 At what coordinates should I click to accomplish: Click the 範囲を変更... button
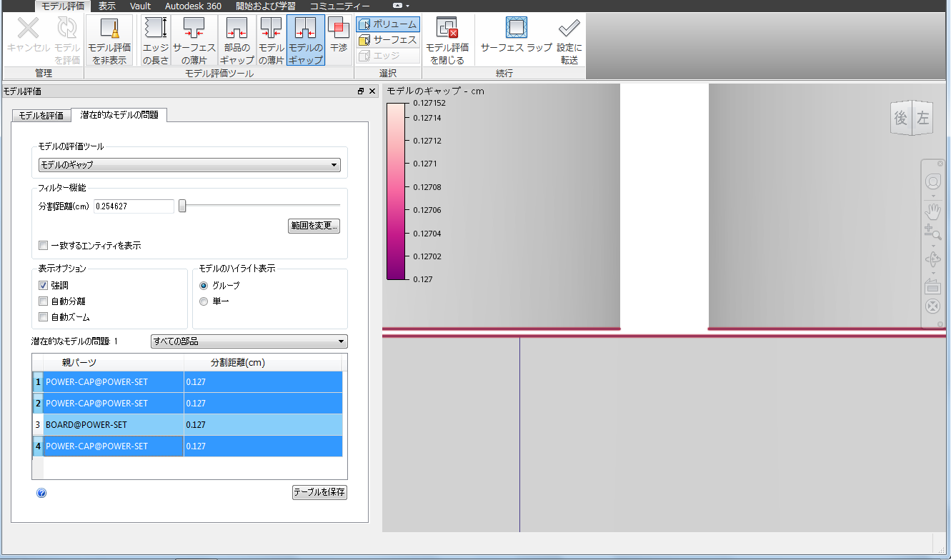[x=314, y=226]
